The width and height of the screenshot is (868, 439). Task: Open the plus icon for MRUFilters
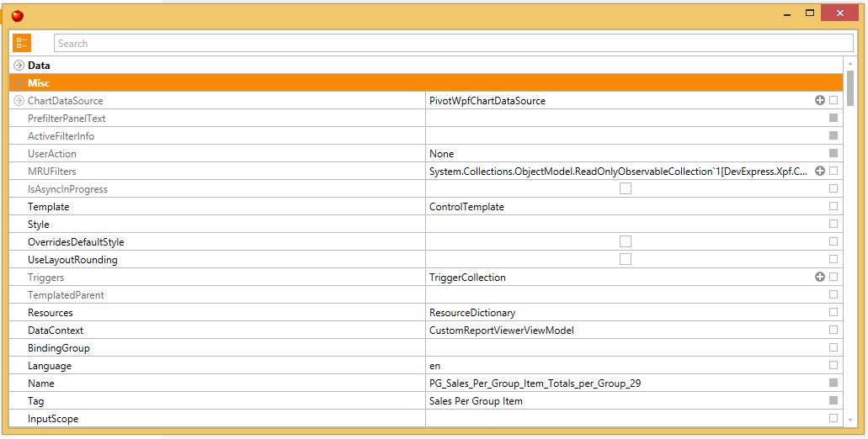click(x=820, y=171)
